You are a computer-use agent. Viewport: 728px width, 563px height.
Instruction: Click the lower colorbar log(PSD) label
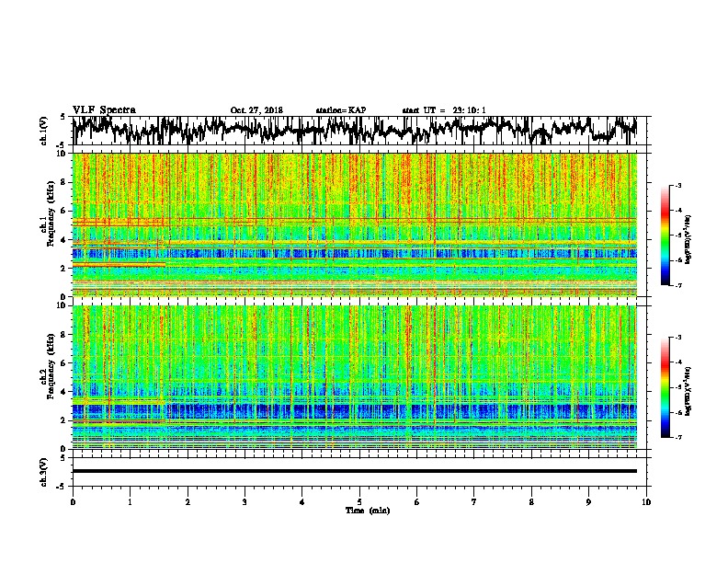[688, 391]
